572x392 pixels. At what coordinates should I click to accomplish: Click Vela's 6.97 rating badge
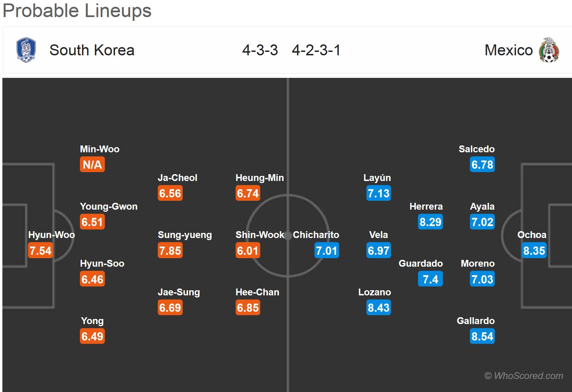click(378, 251)
